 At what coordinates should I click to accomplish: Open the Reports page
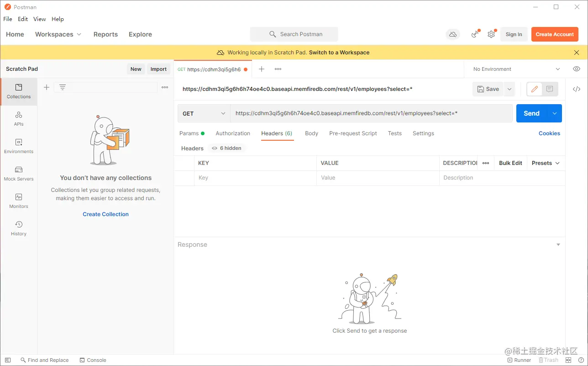click(105, 34)
